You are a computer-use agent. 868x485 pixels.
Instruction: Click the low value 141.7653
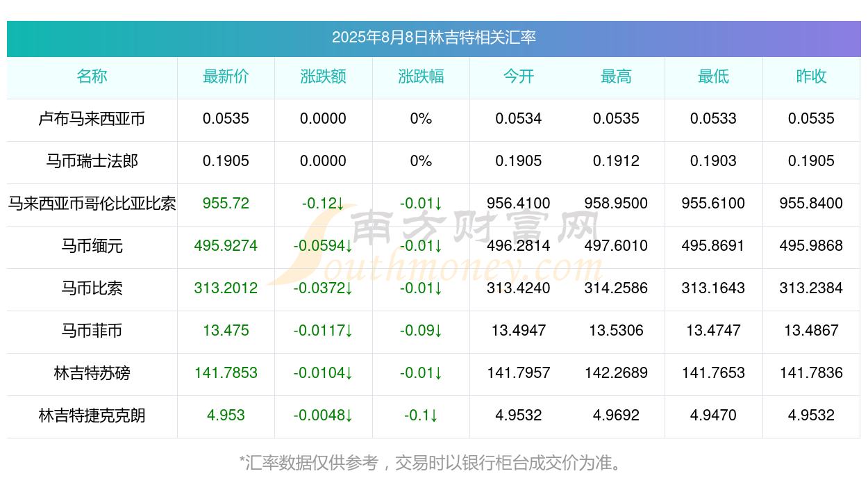(x=713, y=373)
